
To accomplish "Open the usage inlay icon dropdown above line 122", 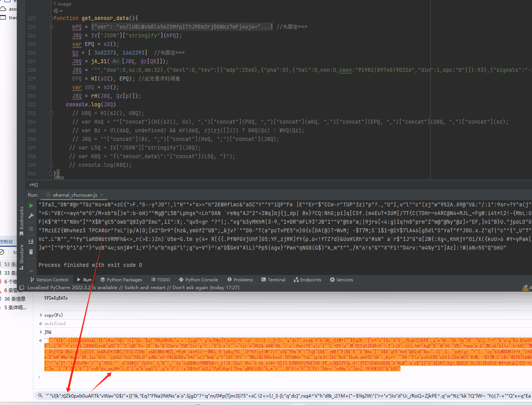I will click(58, 11).
